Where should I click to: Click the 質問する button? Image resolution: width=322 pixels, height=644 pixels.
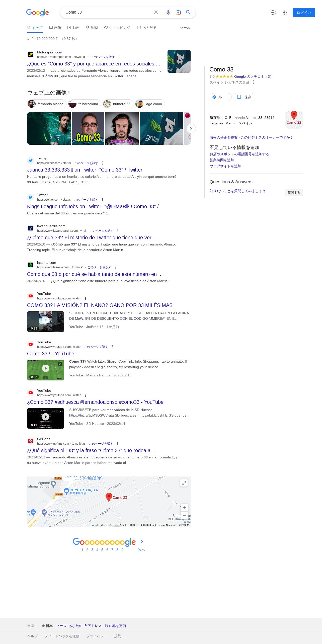294,193
